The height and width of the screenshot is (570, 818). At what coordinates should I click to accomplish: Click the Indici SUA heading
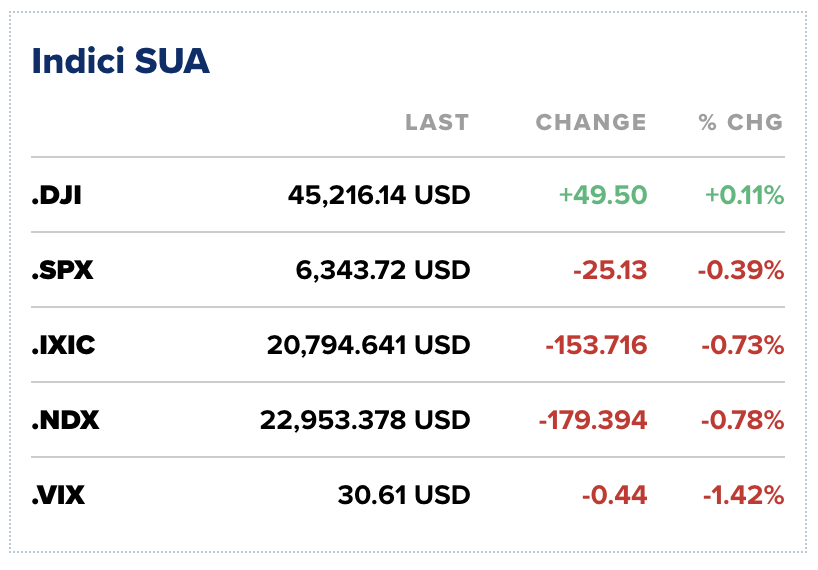click(121, 62)
